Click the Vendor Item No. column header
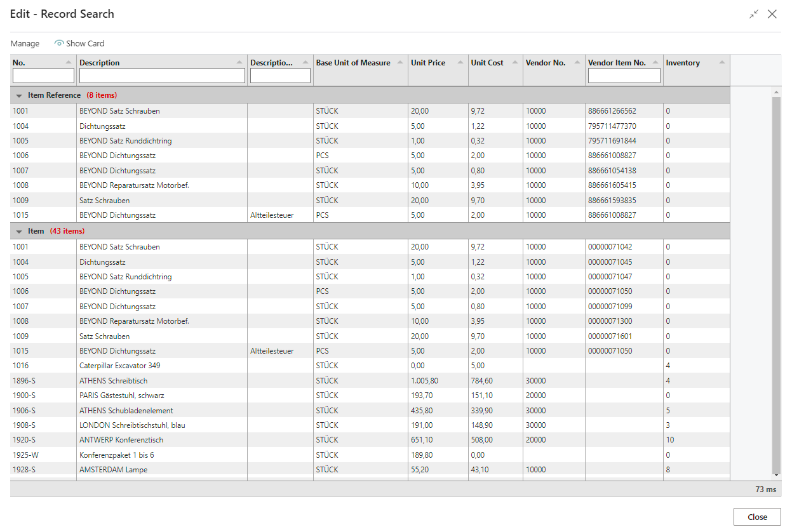 coord(616,63)
